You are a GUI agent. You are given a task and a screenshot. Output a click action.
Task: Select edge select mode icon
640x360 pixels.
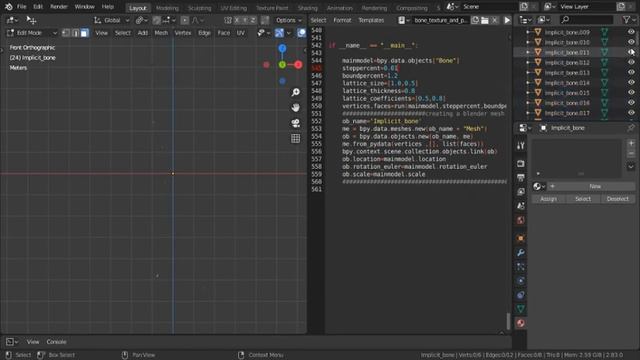tap(75, 33)
